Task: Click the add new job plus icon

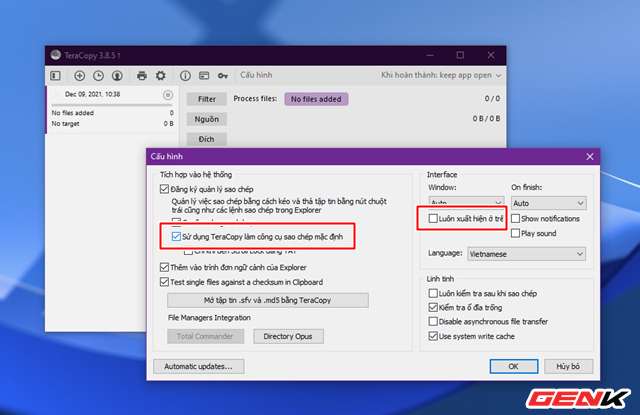Action: [x=79, y=75]
